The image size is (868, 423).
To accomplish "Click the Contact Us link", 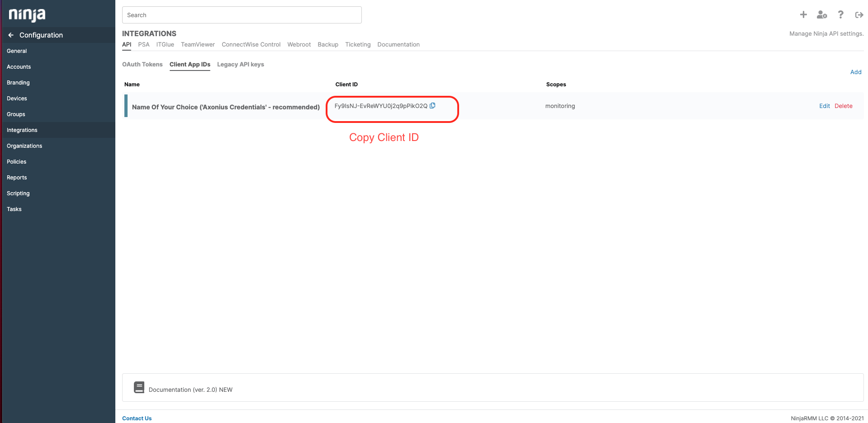I will [x=137, y=418].
